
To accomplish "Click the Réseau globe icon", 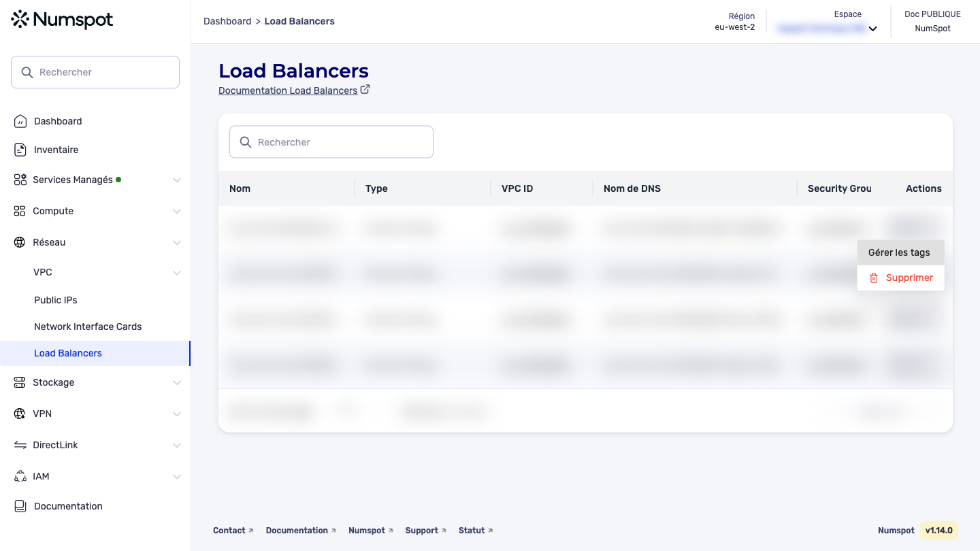I will (x=20, y=242).
